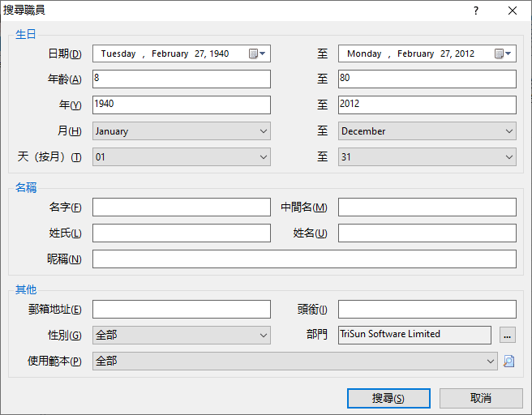Expand the 使用範本 template dropdown
The width and height of the screenshot is (532, 415).
[295, 361]
